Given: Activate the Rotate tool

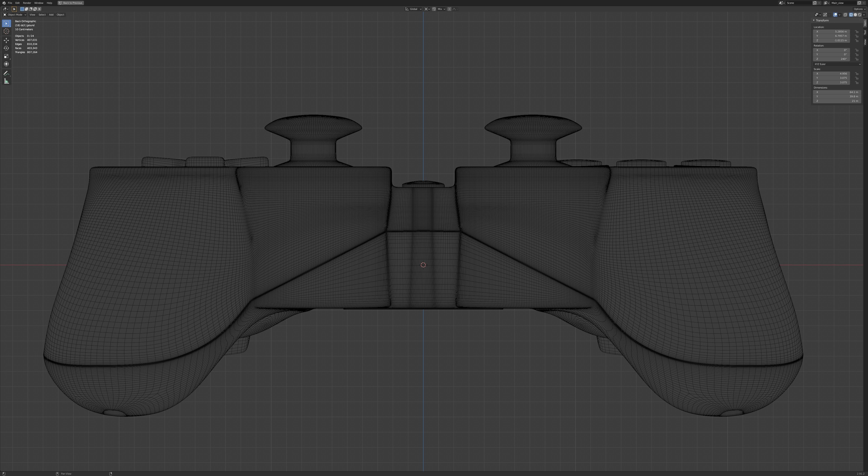Looking at the screenshot, I should (6, 48).
